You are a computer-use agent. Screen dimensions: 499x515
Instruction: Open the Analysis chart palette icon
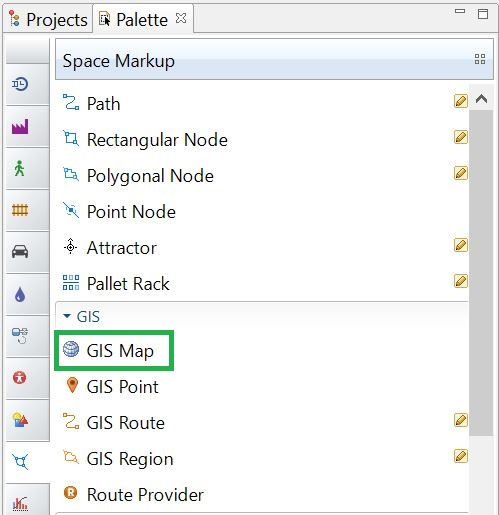click(x=20, y=503)
